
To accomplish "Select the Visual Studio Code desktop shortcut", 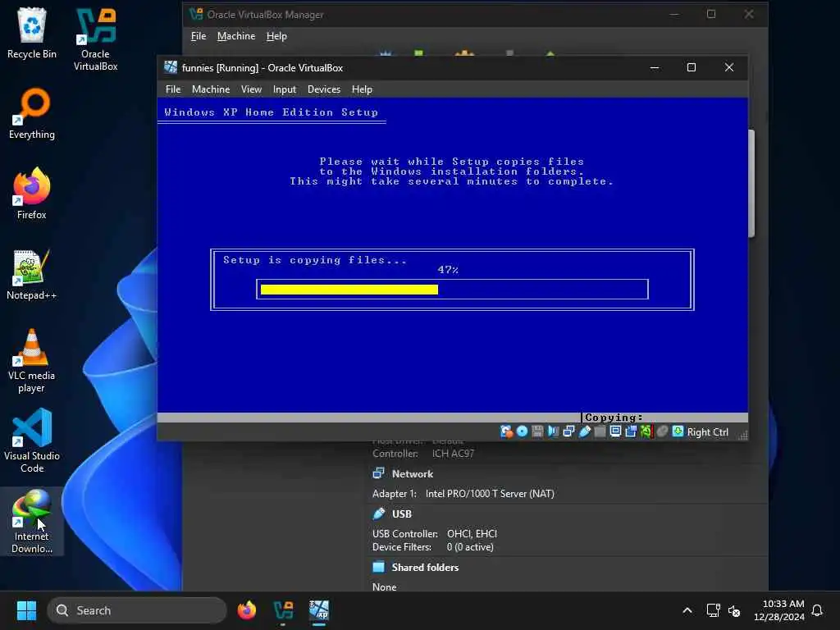I will pyautogui.click(x=32, y=441).
